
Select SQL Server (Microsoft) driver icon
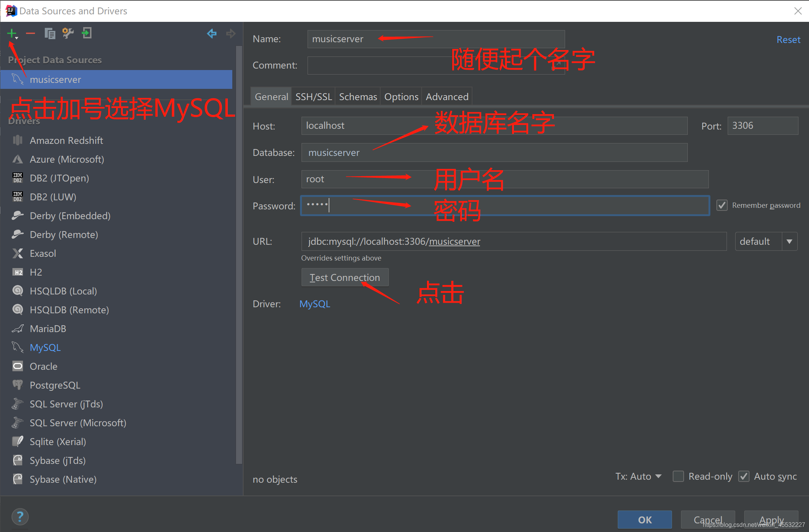pos(18,423)
